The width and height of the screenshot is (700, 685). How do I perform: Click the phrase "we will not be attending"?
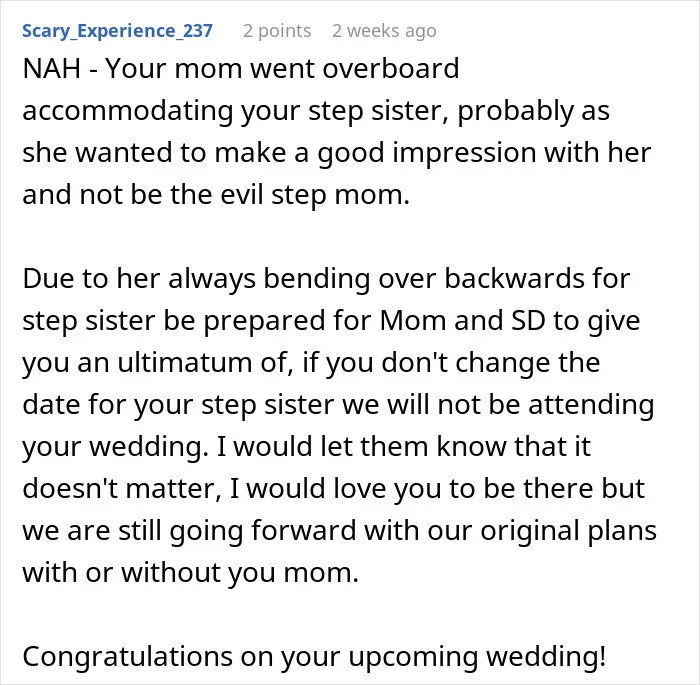point(498,405)
